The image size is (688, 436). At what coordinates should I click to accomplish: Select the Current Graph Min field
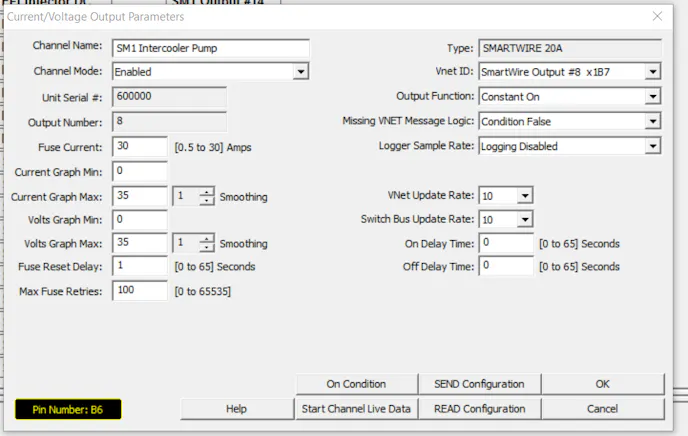pos(139,171)
